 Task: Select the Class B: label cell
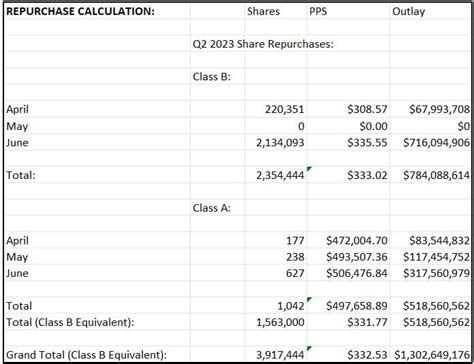212,77
